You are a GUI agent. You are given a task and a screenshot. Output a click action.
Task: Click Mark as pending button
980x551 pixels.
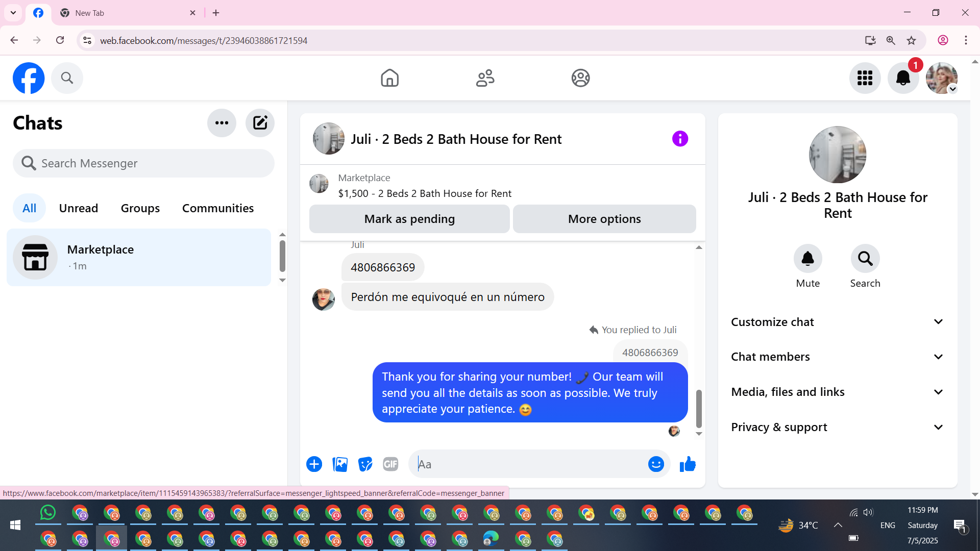[x=409, y=219]
